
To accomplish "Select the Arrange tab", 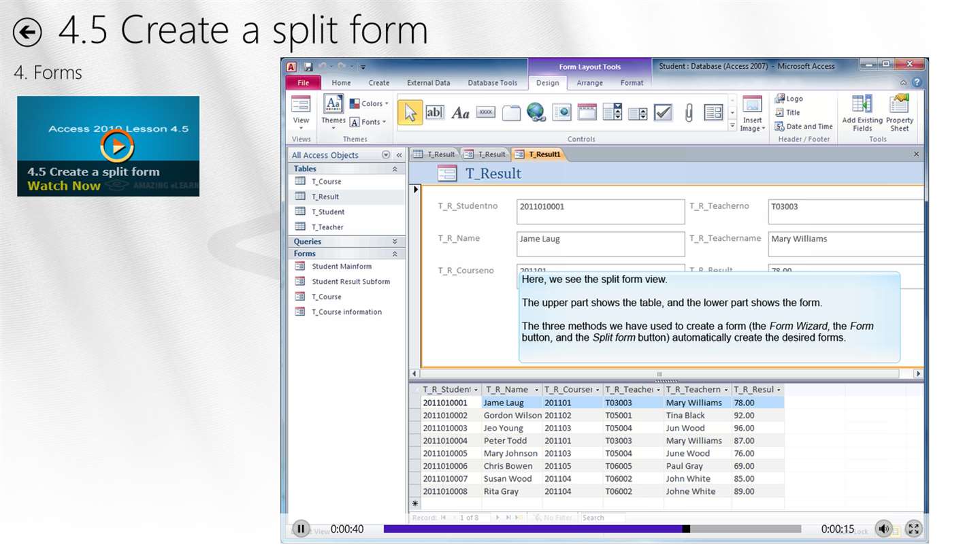I will pos(589,83).
